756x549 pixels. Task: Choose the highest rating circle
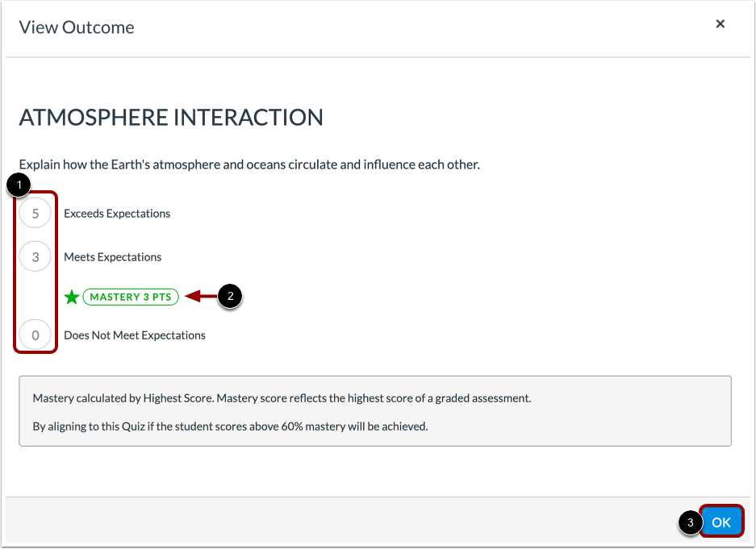pyautogui.click(x=35, y=213)
